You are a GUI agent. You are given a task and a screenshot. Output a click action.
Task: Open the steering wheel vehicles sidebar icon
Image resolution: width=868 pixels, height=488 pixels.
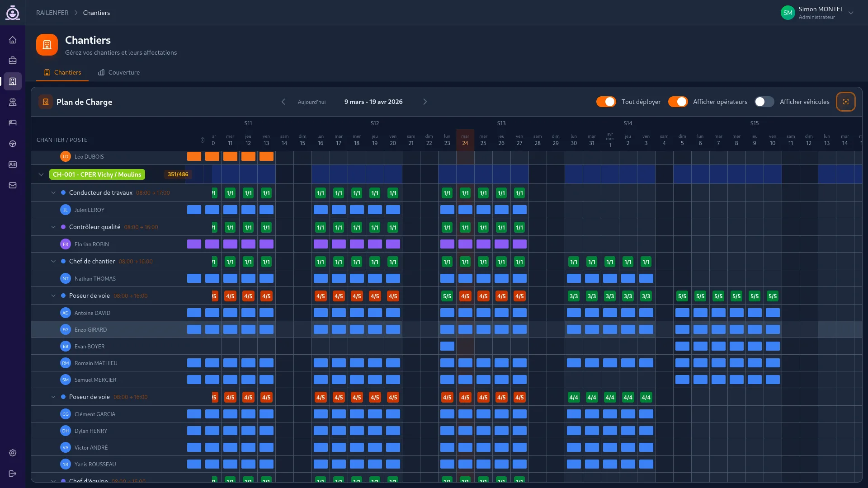(x=13, y=144)
